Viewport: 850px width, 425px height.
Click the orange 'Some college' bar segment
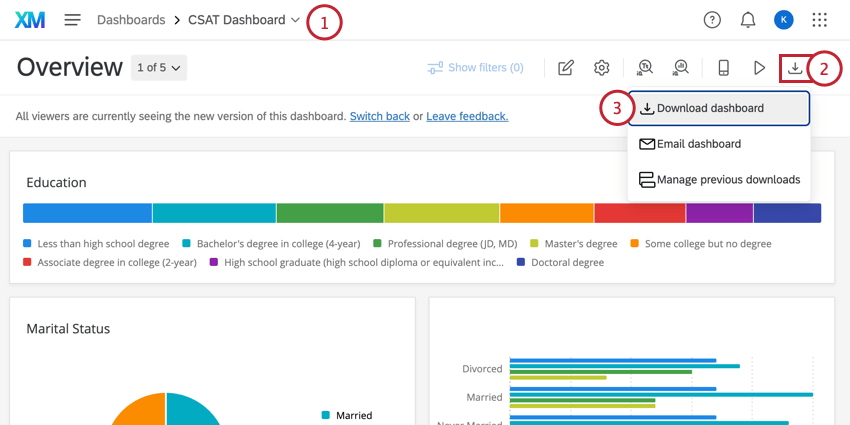tap(546, 213)
